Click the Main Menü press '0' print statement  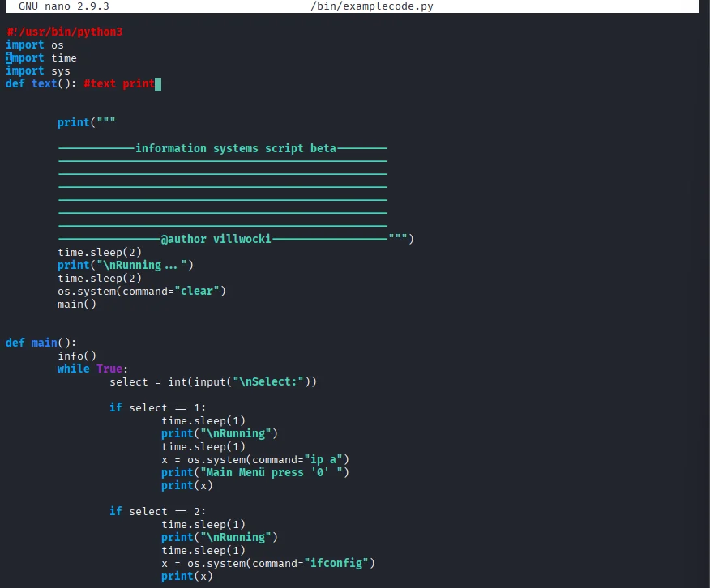click(255, 472)
